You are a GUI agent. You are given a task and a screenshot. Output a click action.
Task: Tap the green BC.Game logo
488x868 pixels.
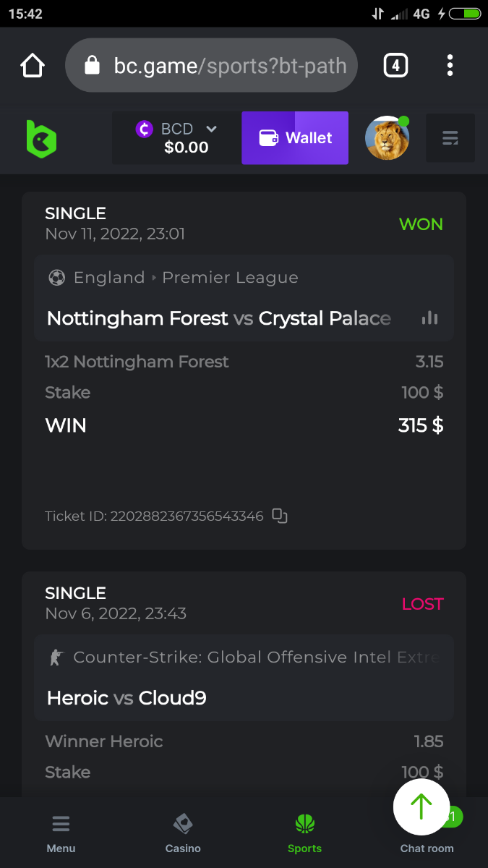[41, 138]
